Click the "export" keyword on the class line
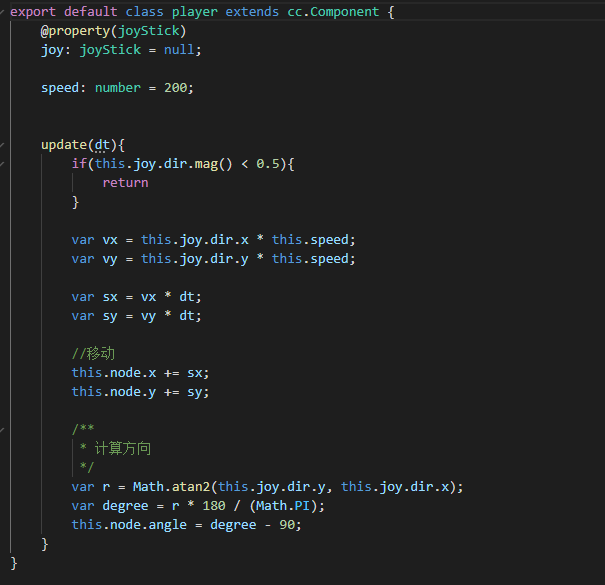605x585 pixels. click(33, 12)
